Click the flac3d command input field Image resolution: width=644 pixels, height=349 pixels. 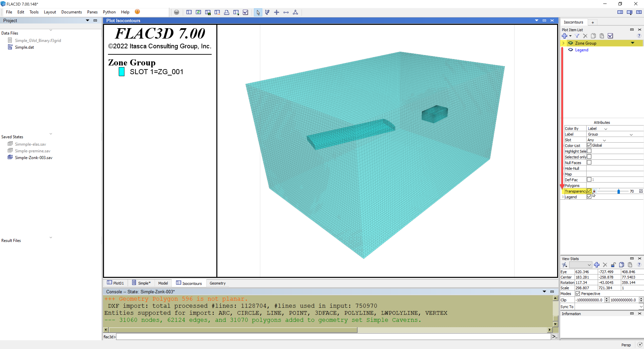(334, 337)
